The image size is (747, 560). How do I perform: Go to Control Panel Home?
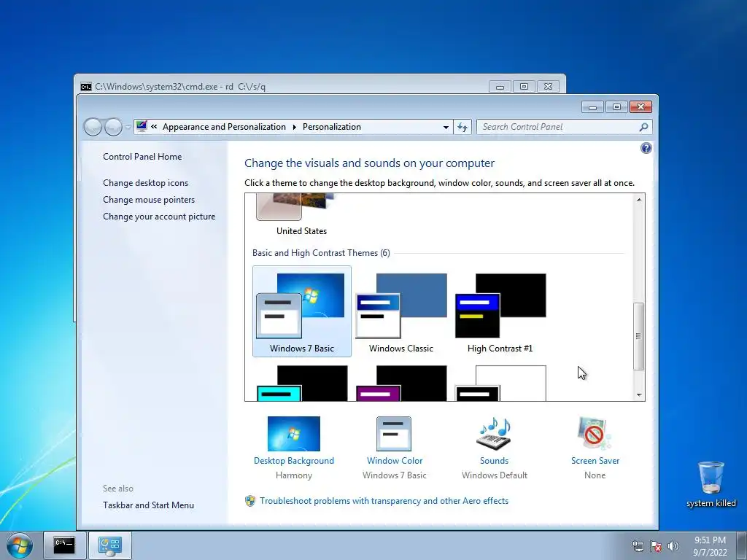(x=142, y=157)
